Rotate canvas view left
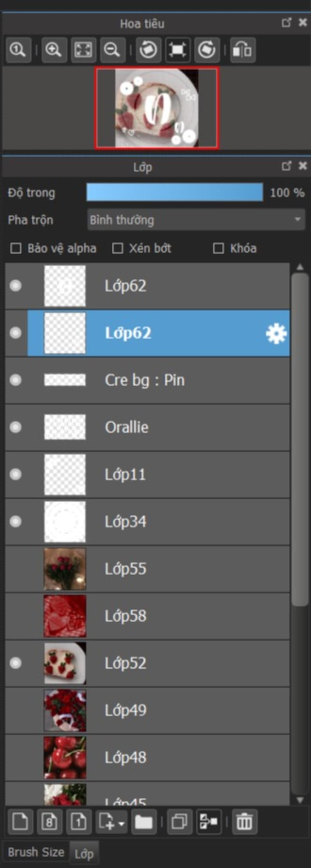Image resolution: width=311 pixels, height=868 pixels. click(x=149, y=50)
